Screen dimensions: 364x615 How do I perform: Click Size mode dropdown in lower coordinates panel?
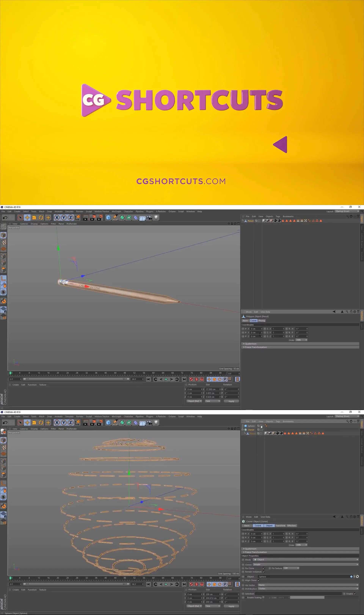click(x=213, y=606)
